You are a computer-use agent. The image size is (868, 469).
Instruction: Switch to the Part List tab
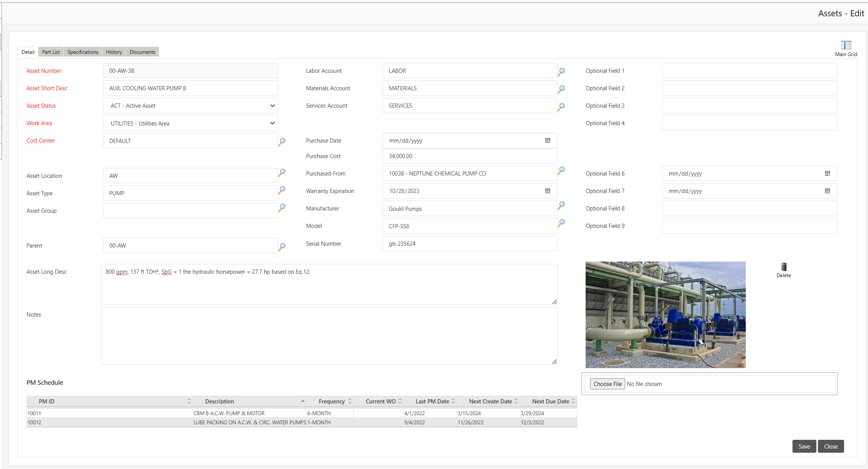click(x=50, y=52)
